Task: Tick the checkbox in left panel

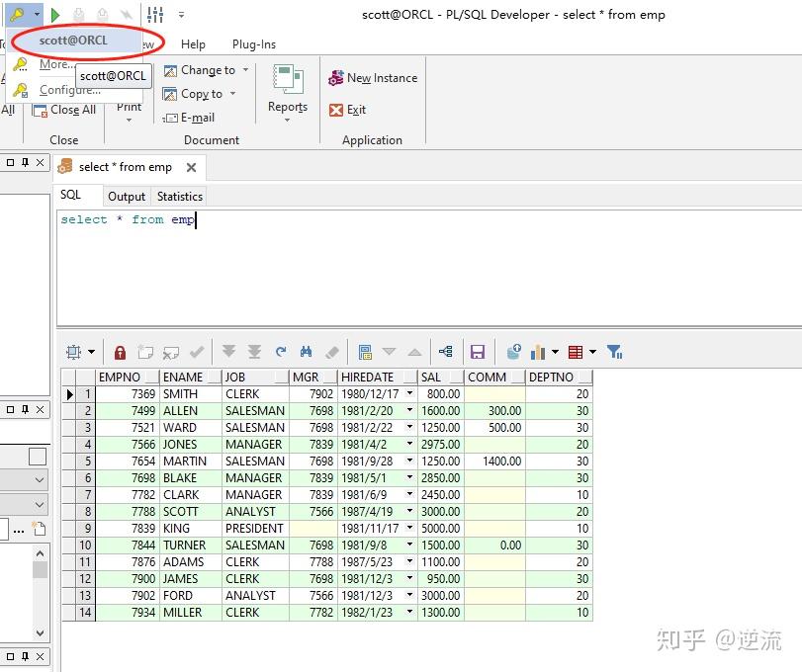Action: click(38, 457)
